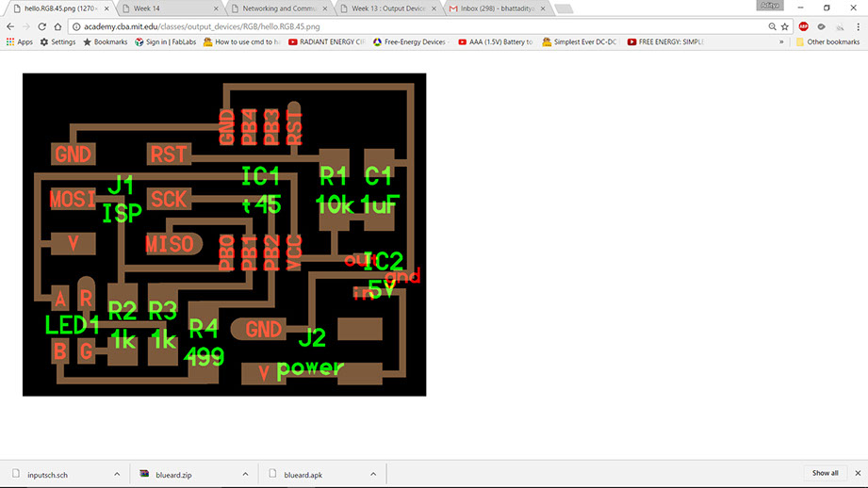This screenshot has width=868, height=488.
Task: Open the How to use cmd bookmark
Action: click(242, 42)
